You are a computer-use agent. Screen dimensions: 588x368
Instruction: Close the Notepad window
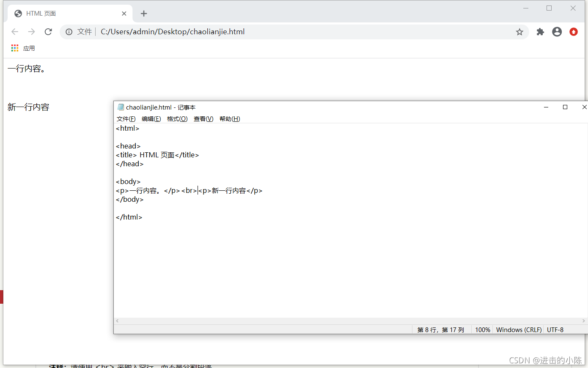coord(584,107)
